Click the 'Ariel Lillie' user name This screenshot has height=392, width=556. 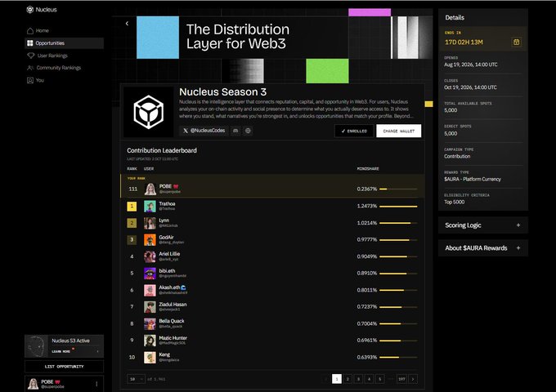tap(169, 254)
